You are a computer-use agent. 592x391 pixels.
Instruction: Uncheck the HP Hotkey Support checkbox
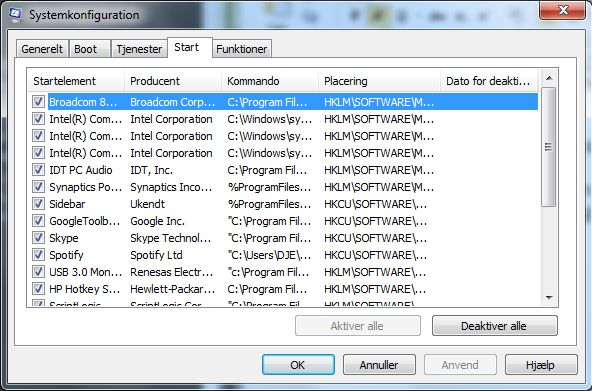coord(38,288)
